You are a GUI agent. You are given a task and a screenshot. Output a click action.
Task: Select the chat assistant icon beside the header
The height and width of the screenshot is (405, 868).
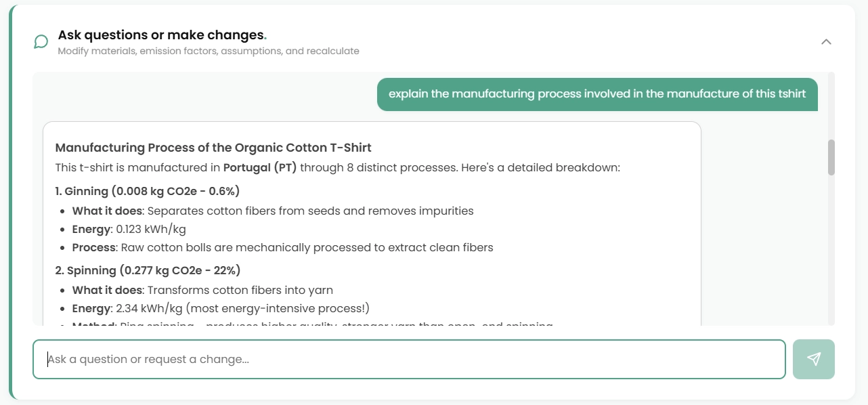40,41
